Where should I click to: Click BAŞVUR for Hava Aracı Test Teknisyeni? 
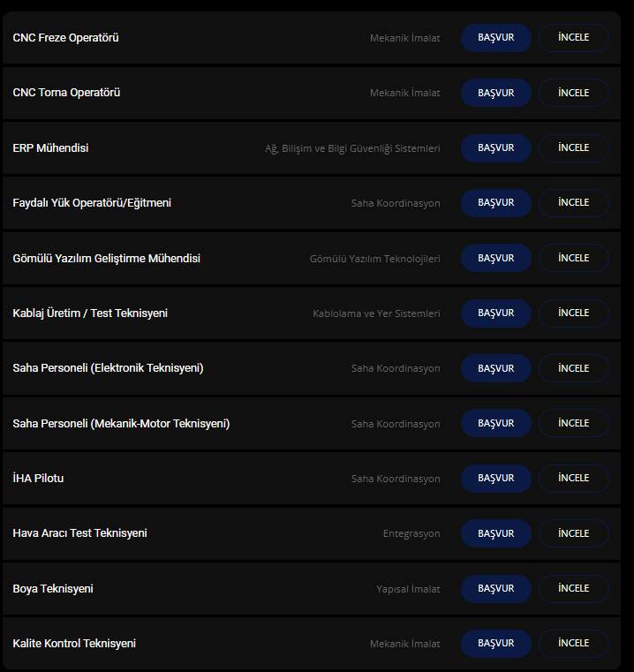(x=495, y=533)
